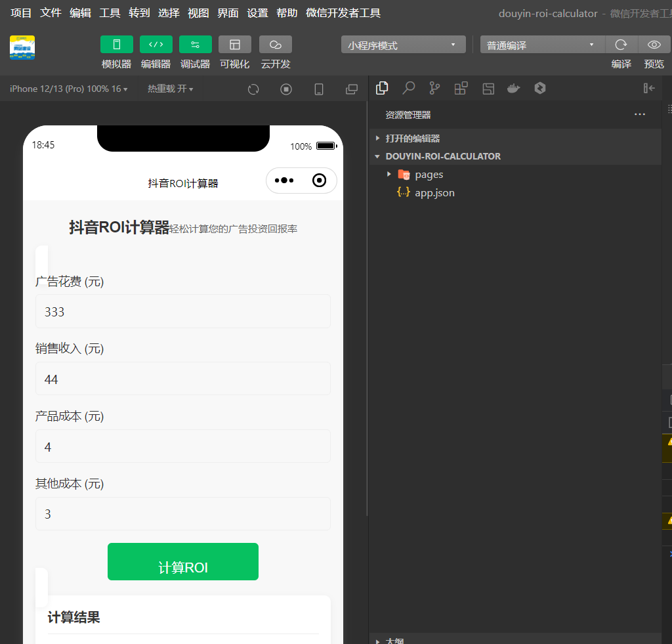The image size is (672, 644).
Task: Open the resource manager more options
Action: (x=640, y=114)
